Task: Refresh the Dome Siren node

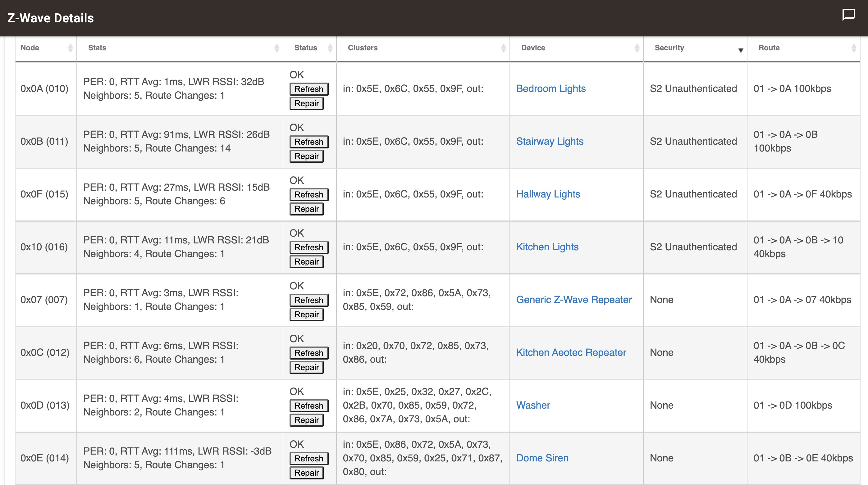Action: coord(309,459)
